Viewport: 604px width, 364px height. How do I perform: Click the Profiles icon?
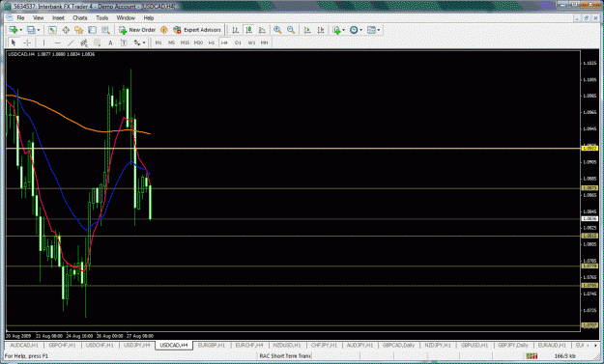point(31,30)
